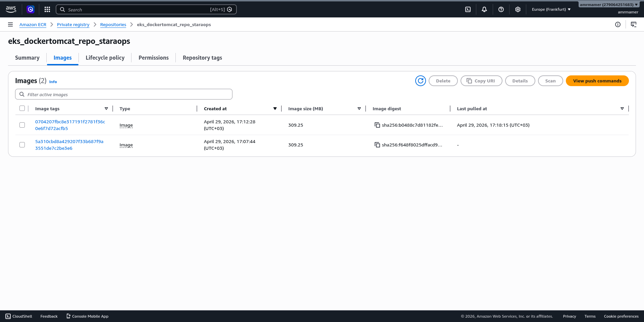Click Image type of first row
The height and width of the screenshot is (322, 644).
click(126, 125)
